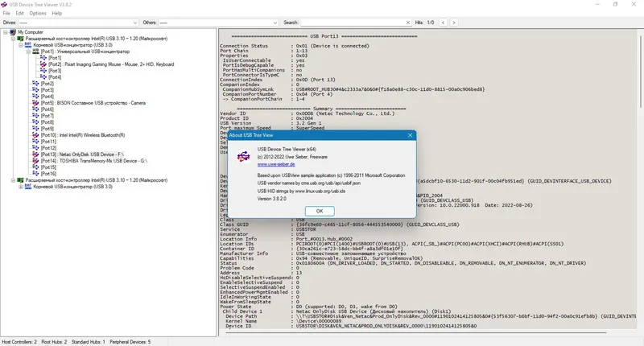Collapse the first host controller node
This screenshot has width=644, height=346.
13,39
